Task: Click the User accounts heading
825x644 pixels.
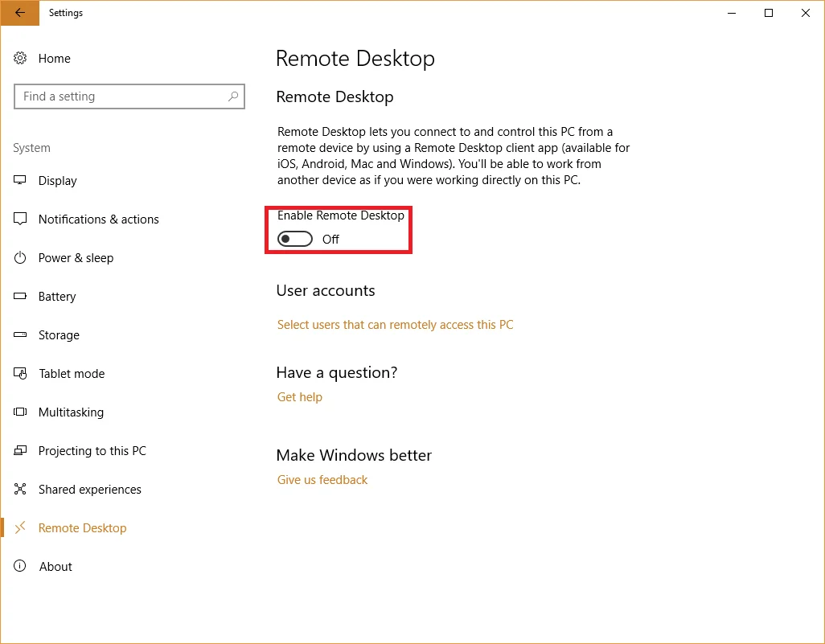Action: click(x=325, y=290)
